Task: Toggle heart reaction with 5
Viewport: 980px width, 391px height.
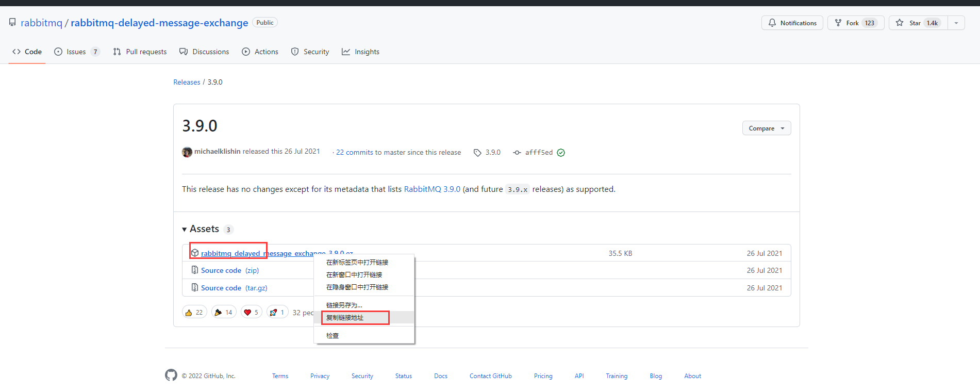Action: (x=252, y=312)
